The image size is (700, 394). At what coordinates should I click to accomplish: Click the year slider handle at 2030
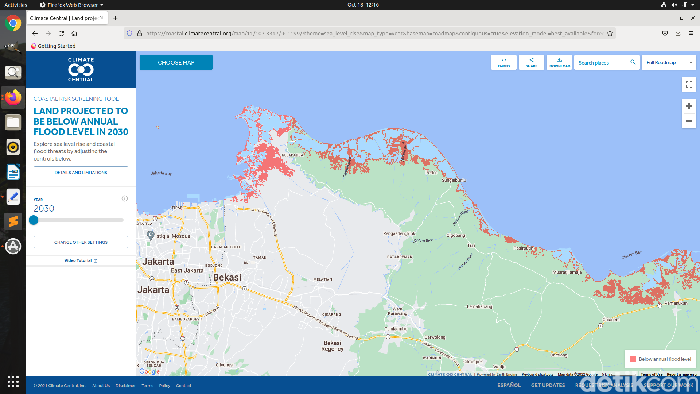click(x=33, y=220)
